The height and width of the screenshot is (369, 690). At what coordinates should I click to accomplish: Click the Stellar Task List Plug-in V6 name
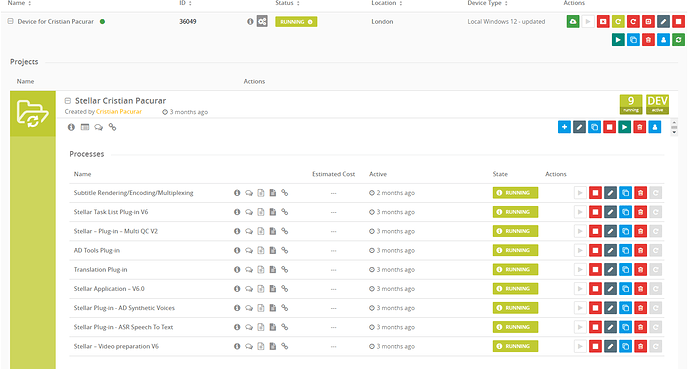pyautogui.click(x=111, y=212)
